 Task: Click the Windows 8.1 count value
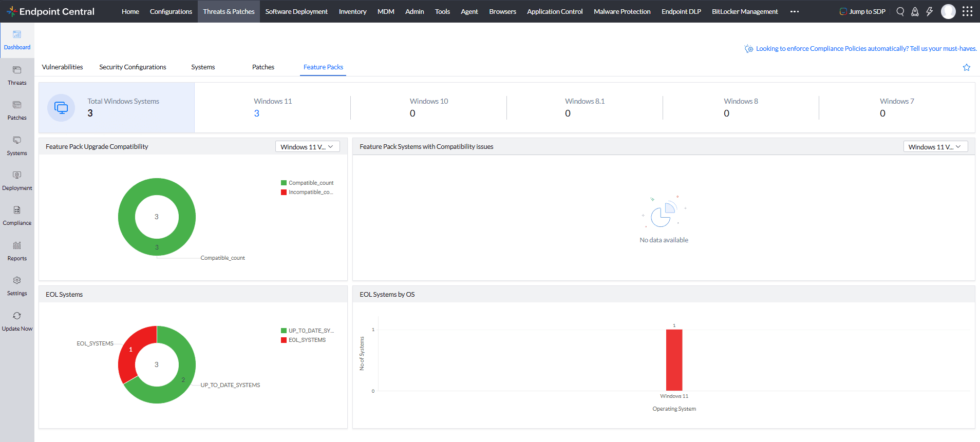pyautogui.click(x=568, y=113)
